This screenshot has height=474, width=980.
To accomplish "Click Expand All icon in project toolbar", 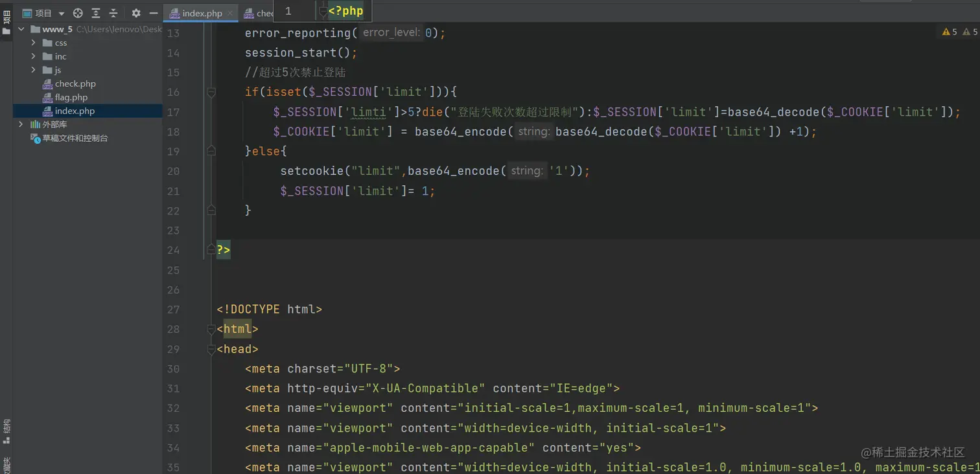I will 96,13.
